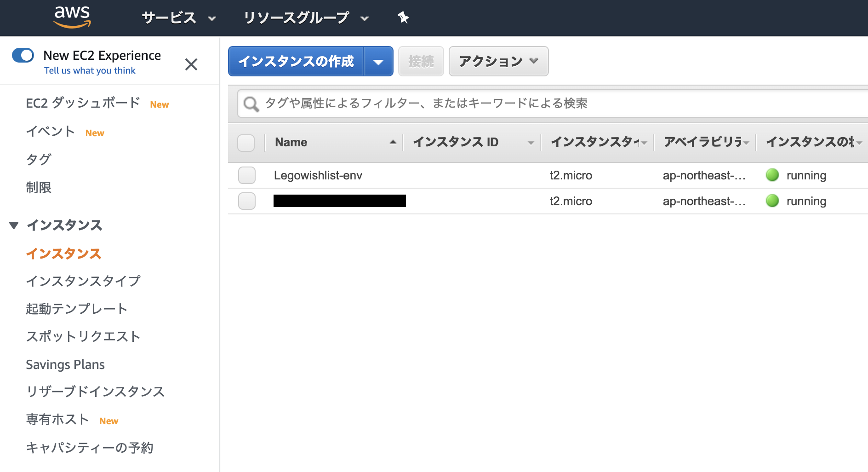Open アベイラビリティ column header arrow
Screen dimensions: 868x472
[x=746, y=143]
